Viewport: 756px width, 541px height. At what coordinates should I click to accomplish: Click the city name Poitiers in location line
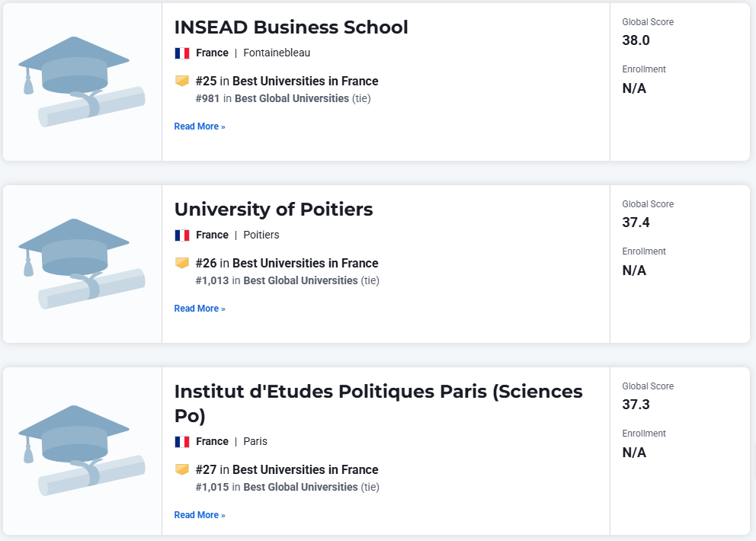point(261,235)
